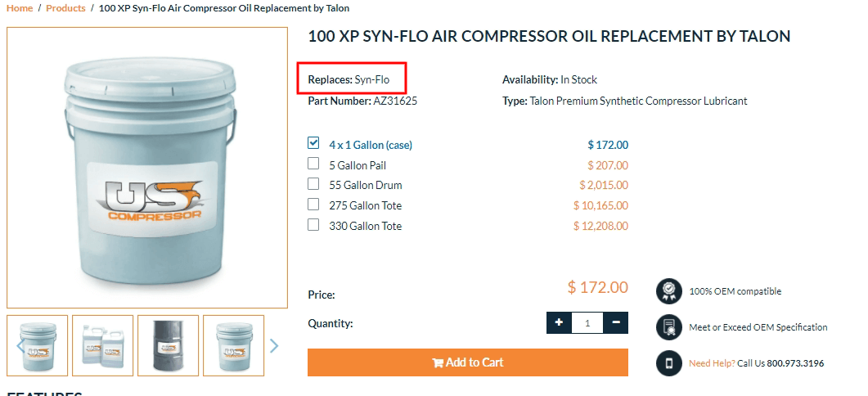The width and height of the screenshot is (868, 396).
Task: Select the 275 Gallon Tote checkbox
Action: (313, 205)
